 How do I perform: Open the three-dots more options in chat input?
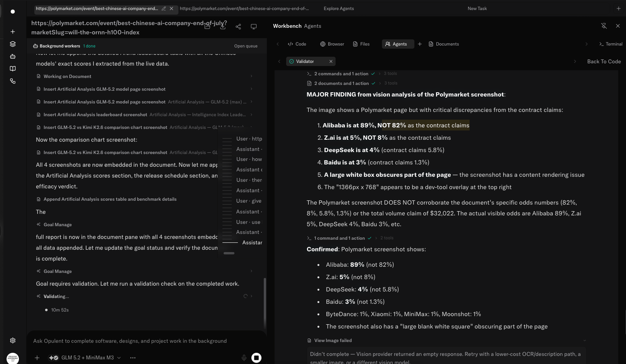pos(133,358)
